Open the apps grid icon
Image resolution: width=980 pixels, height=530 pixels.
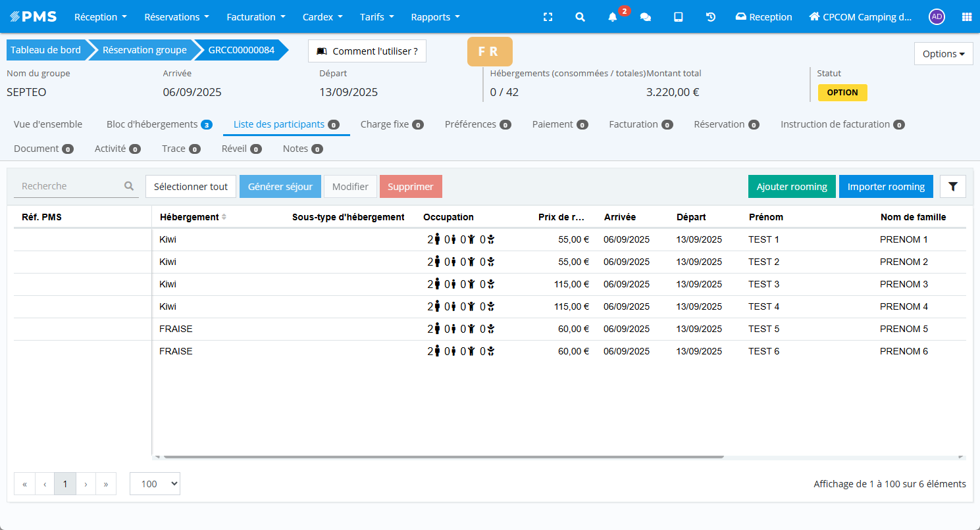click(x=966, y=17)
